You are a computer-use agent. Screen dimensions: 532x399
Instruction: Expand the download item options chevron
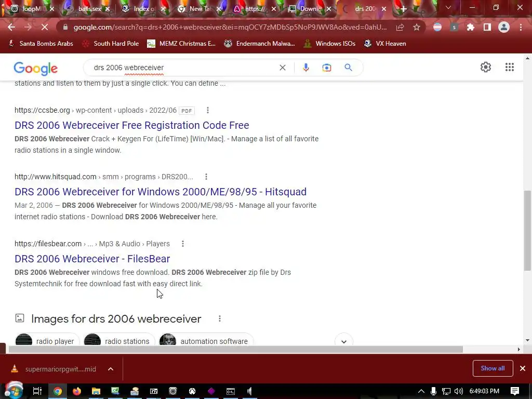click(111, 369)
